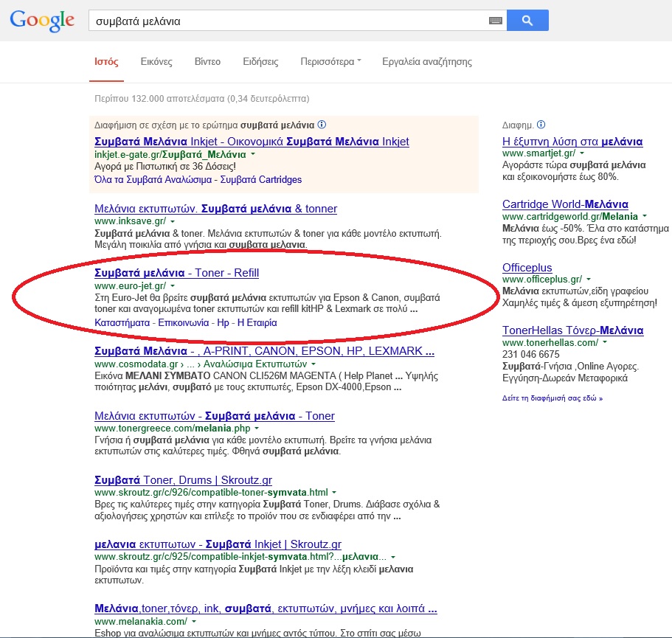This screenshot has height=638, width=672.
Task: Open the Η έξυπνη λύση στα μελάνια ad
Action: point(572,142)
